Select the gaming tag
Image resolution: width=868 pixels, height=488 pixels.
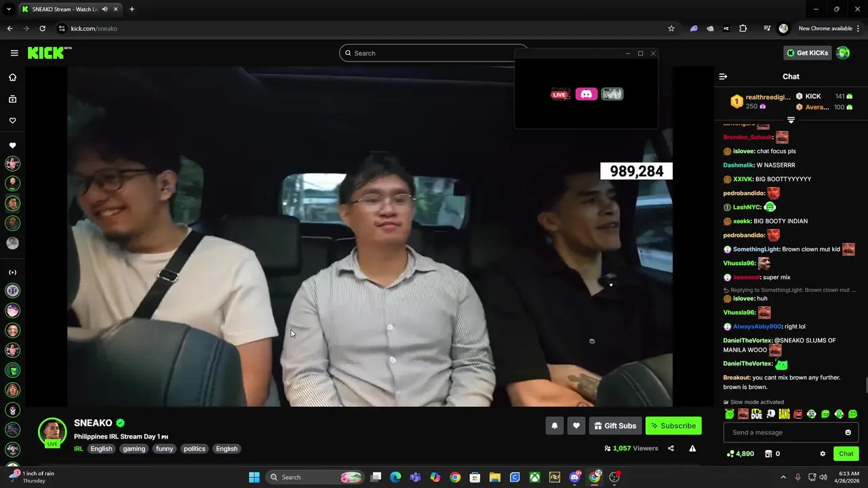tap(134, 449)
